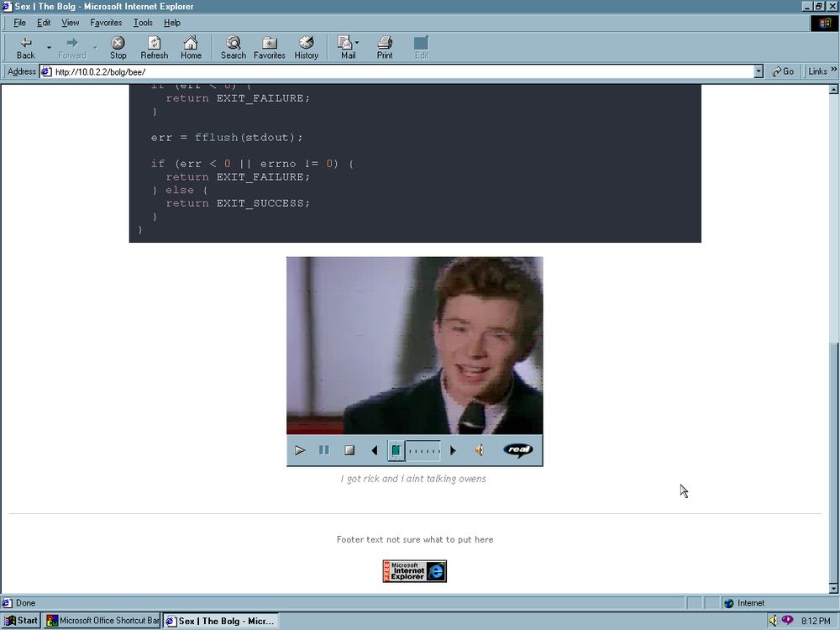Click the 'Done' status bar text

25,602
